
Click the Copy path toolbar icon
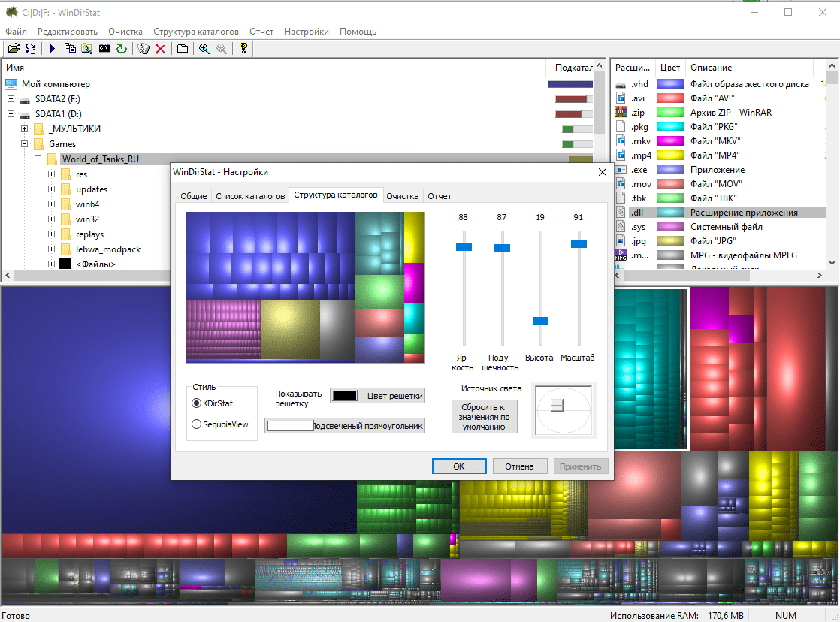tap(70, 49)
